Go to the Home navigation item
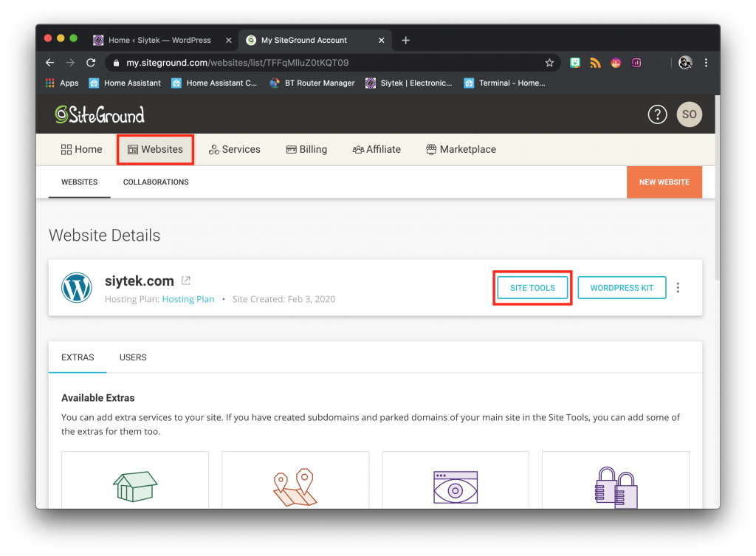Image resolution: width=756 pixels, height=556 pixels. (81, 149)
